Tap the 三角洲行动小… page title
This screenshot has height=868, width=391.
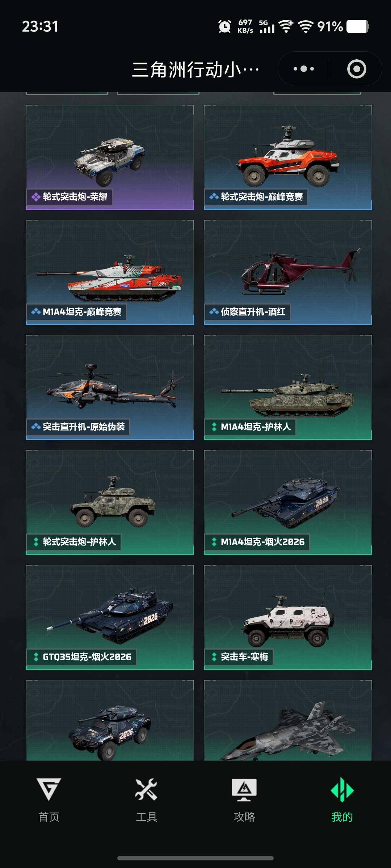click(195, 69)
